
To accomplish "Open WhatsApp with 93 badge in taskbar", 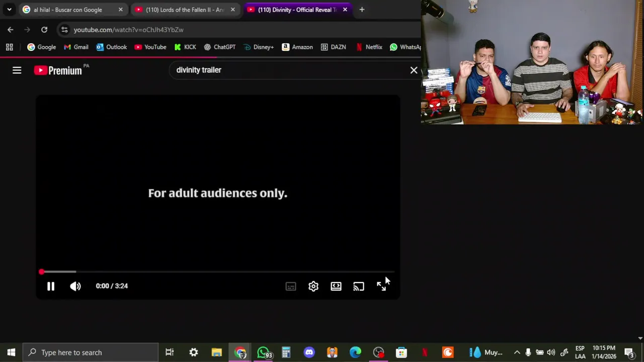I will coord(264,352).
